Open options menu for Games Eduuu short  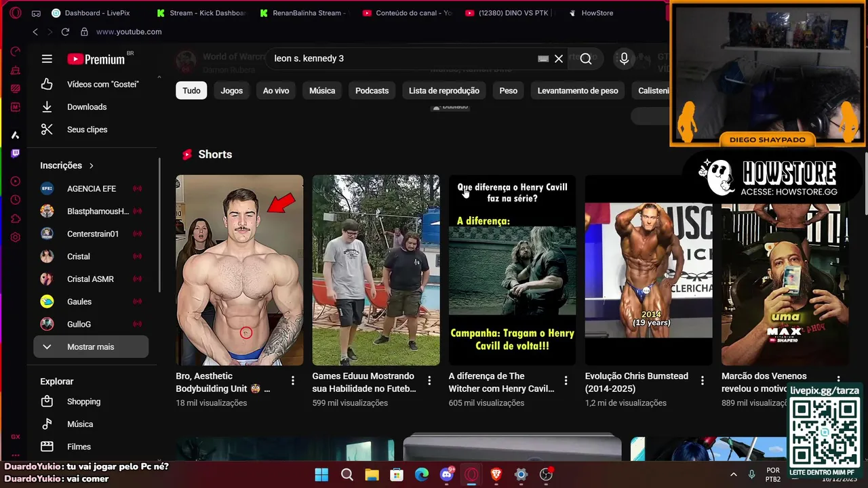[429, 381]
